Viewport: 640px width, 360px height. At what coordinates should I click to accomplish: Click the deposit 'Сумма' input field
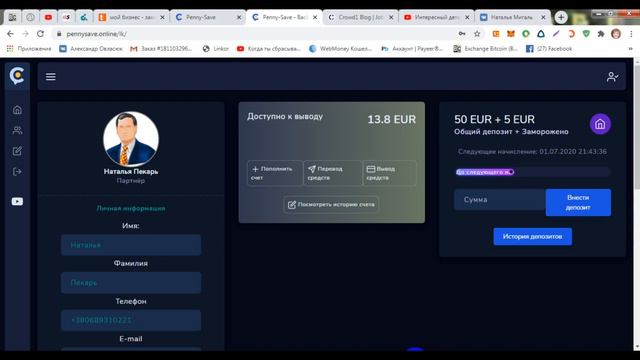[x=500, y=200]
